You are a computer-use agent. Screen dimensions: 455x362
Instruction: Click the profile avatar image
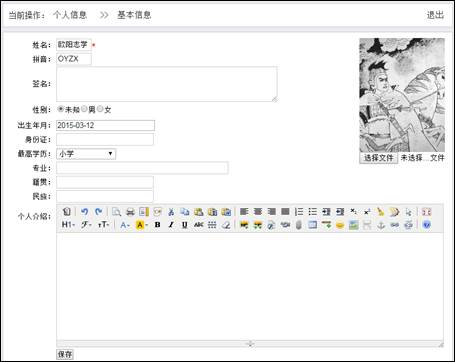402,95
